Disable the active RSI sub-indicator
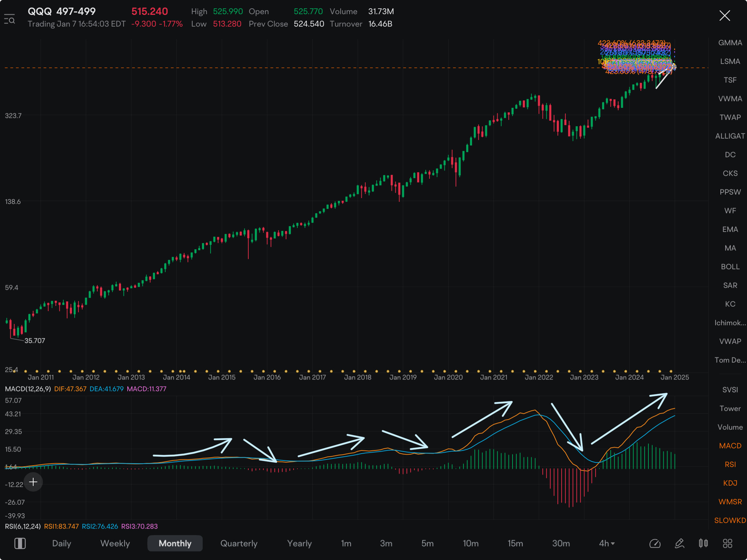Viewport: 747px width, 560px height. (730, 464)
